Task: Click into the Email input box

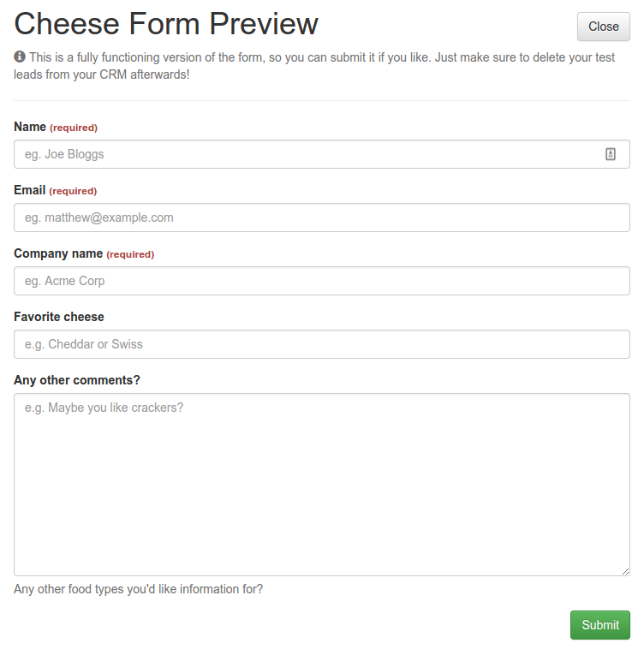Action: (322, 217)
